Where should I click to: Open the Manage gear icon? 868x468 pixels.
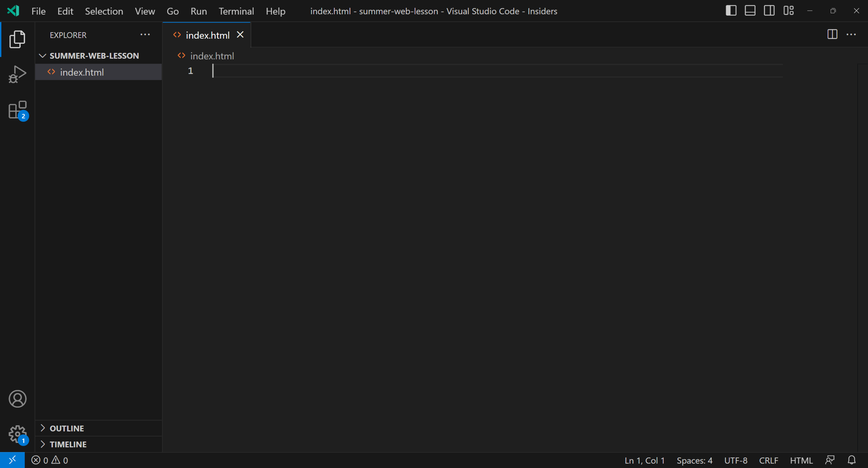17,434
